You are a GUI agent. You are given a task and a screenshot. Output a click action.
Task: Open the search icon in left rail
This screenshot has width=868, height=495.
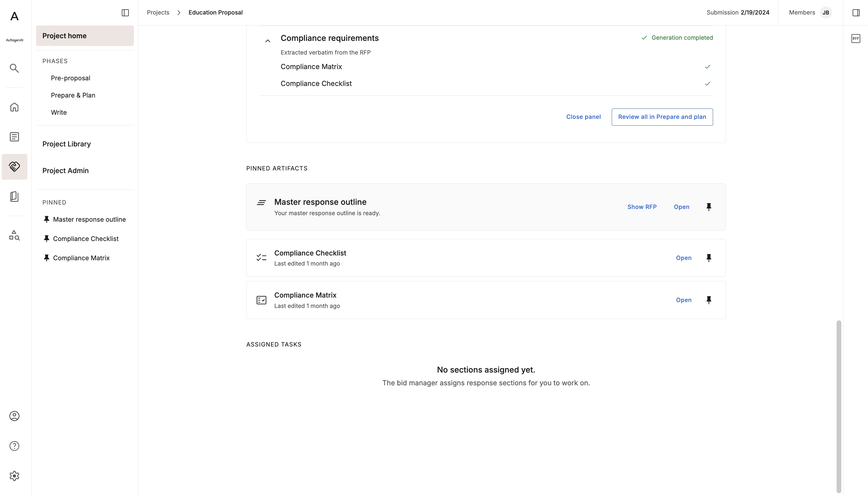pos(14,68)
